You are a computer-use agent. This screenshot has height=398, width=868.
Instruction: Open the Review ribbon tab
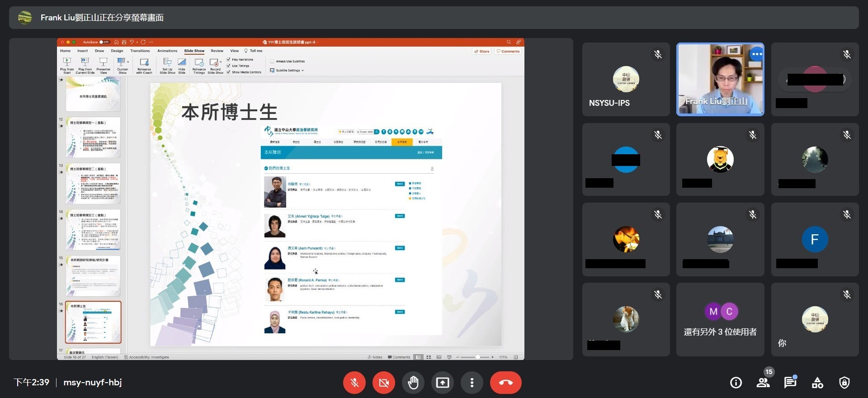(x=217, y=51)
